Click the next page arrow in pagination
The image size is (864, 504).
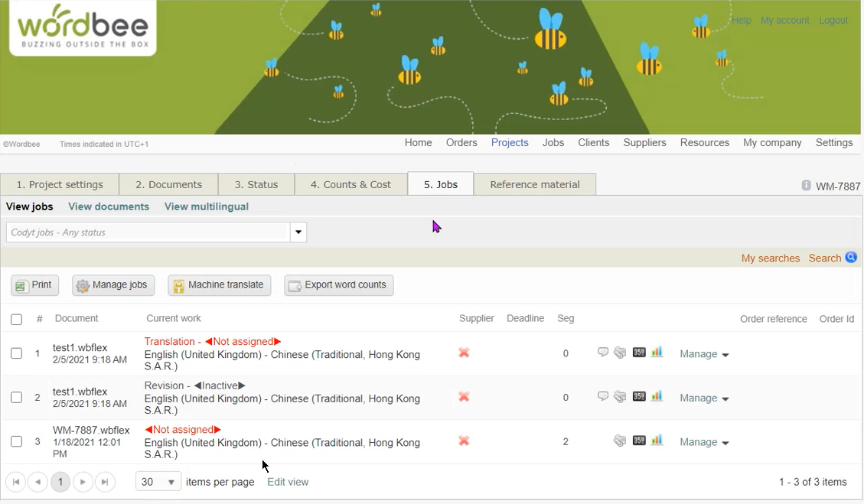[x=82, y=482]
